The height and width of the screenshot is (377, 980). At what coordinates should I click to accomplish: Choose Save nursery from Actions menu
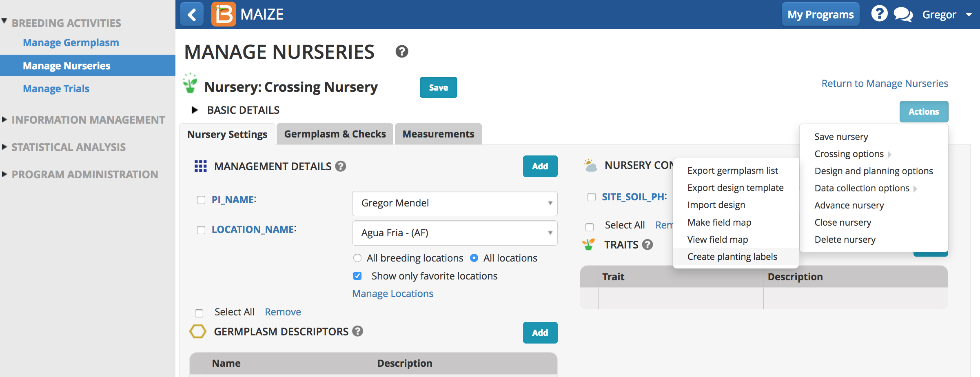tap(841, 137)
